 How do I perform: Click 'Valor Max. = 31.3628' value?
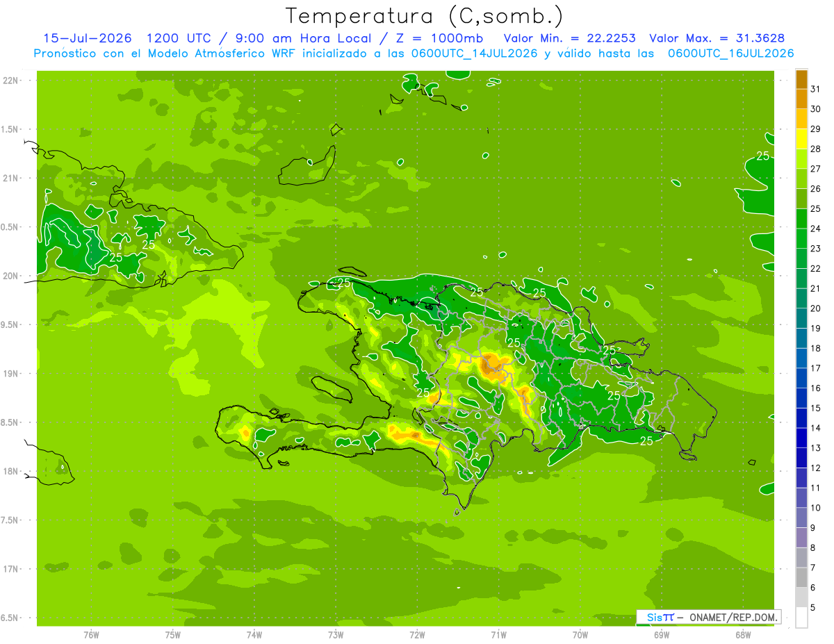click(717, 38)
